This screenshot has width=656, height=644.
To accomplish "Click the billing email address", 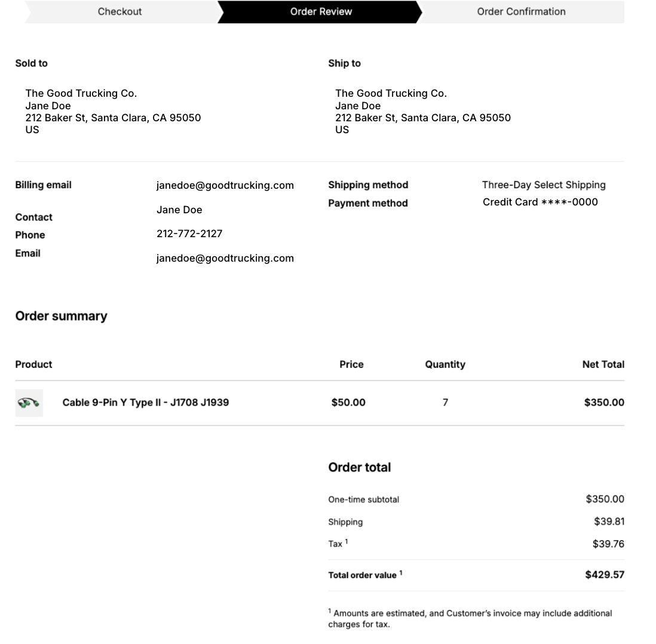I will [225, 185].
